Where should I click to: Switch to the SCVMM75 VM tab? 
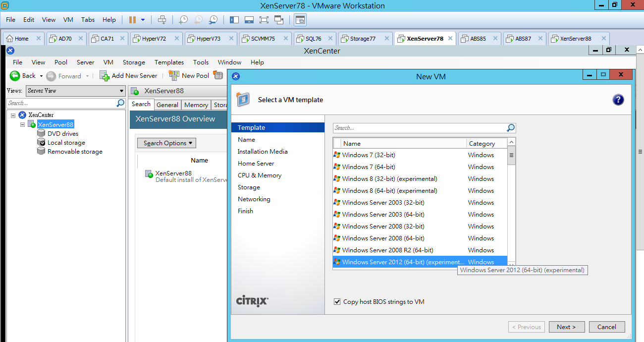point(263,39)
